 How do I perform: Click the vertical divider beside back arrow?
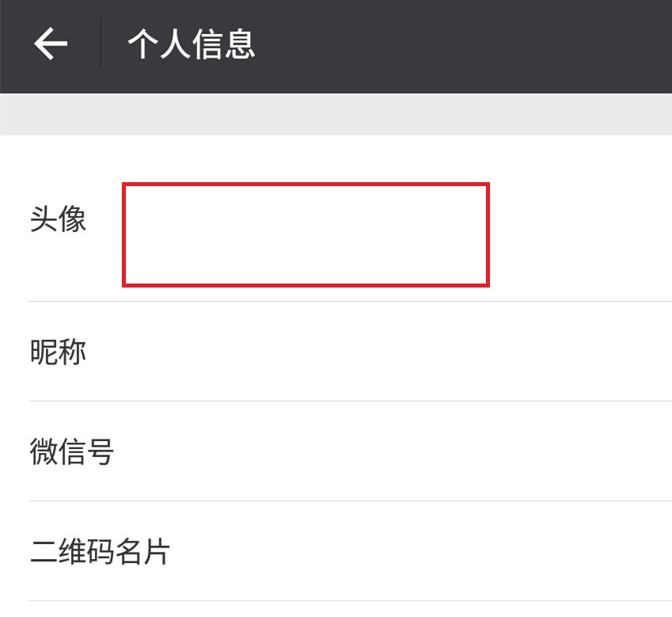pos(101,44)
